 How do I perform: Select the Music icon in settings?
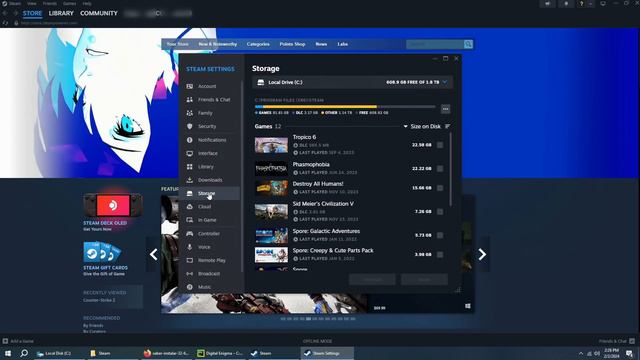click(190, 287)
